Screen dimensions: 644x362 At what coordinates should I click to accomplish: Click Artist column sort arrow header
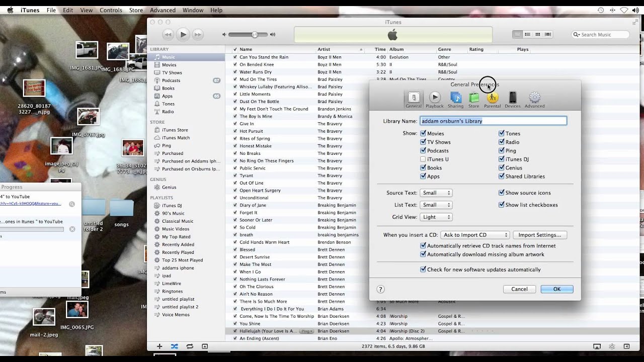coord(361,49)
